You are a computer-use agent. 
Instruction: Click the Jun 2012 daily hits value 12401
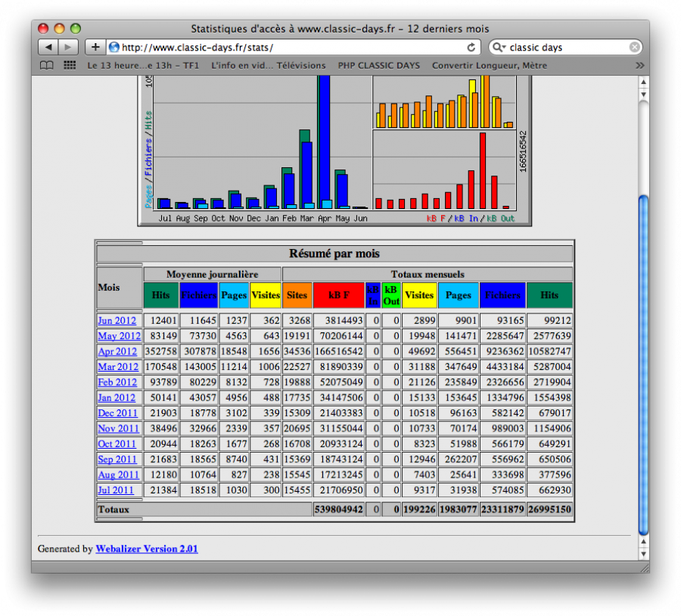coord(161,321)
